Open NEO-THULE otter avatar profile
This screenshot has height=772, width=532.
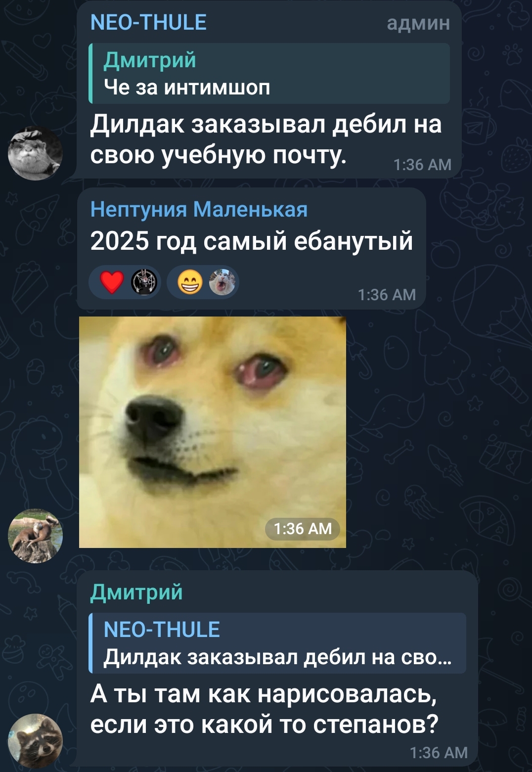pyautogui.click(x=35, y=153)
